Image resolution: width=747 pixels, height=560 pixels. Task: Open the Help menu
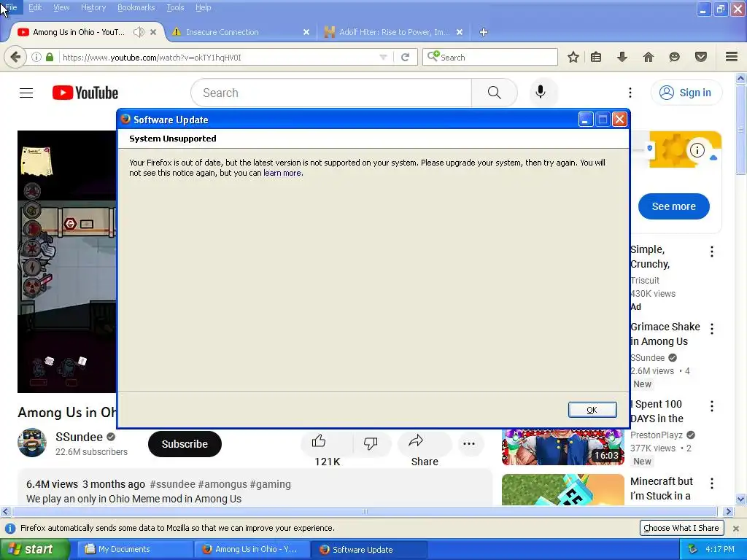coord(203,7)
